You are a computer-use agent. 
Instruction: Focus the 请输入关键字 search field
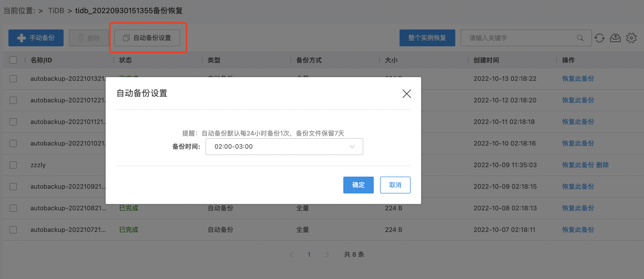click(520, 38)
